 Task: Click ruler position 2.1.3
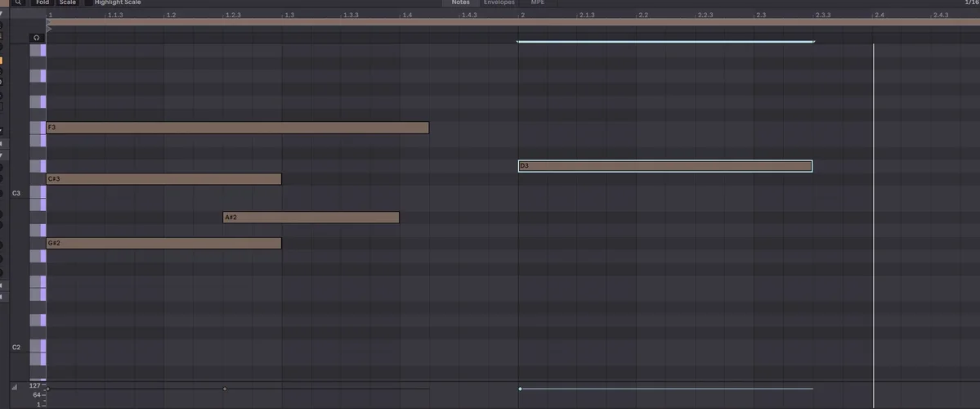tap(586, 15)
